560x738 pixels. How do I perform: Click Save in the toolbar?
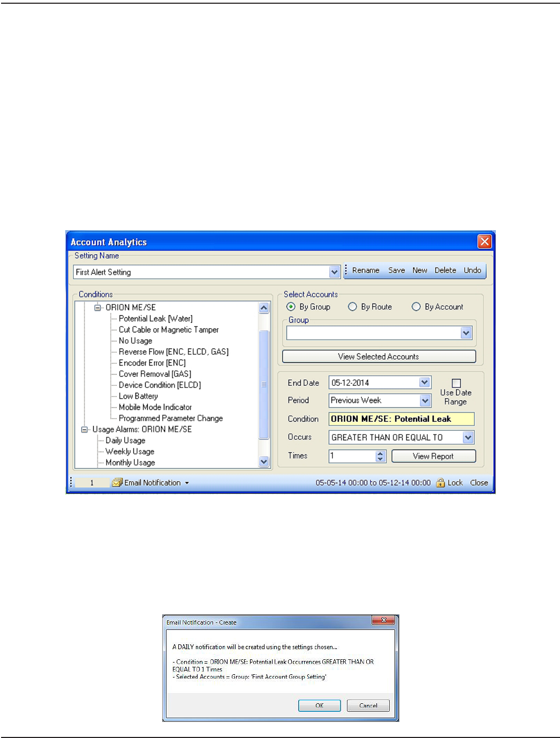[x=397, y=270]
